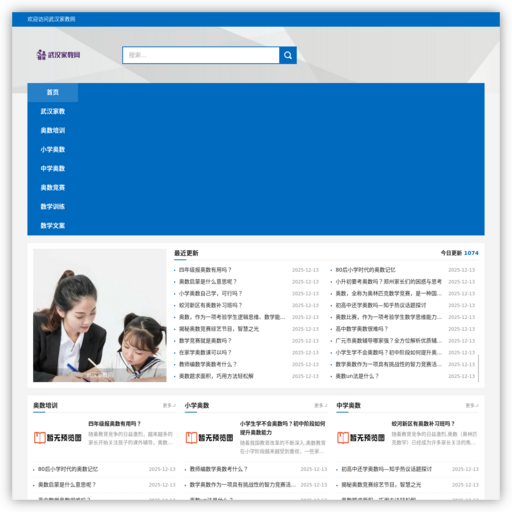Open 小升初要考奥数吗？郑州家长们的困惑与思考 article
Viewport: 512px width, 512px height.
pyautogui.click(x=388, y=282)
